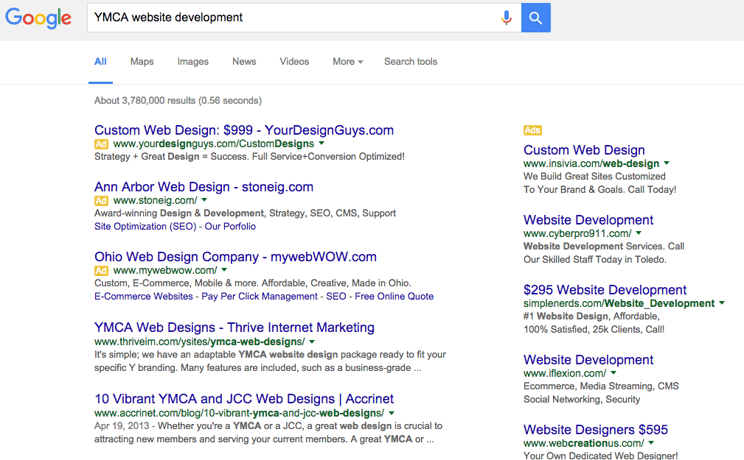Open E-Commerce Websites sitelink
This screenshot has height=460, width=744.
[143, 296]
